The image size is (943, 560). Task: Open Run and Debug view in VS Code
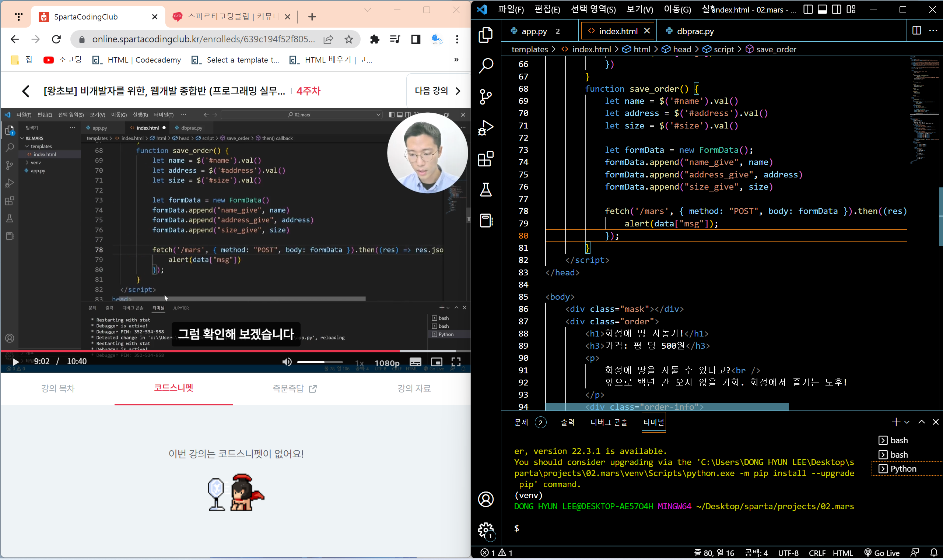click(485, 127)
